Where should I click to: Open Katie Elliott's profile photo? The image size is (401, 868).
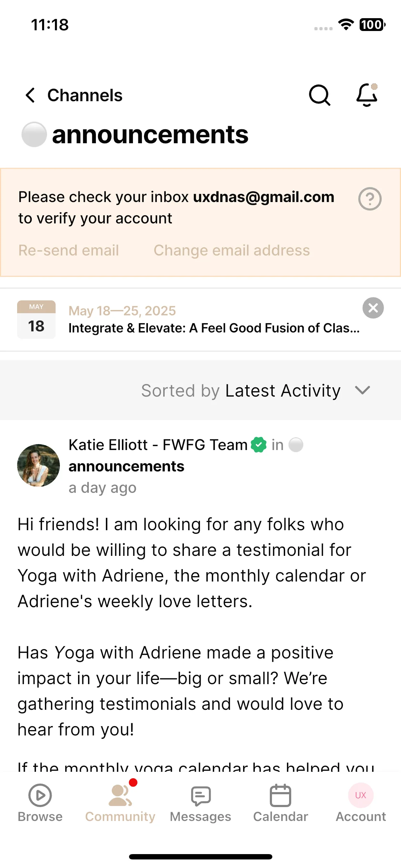(x=38, y=465)
